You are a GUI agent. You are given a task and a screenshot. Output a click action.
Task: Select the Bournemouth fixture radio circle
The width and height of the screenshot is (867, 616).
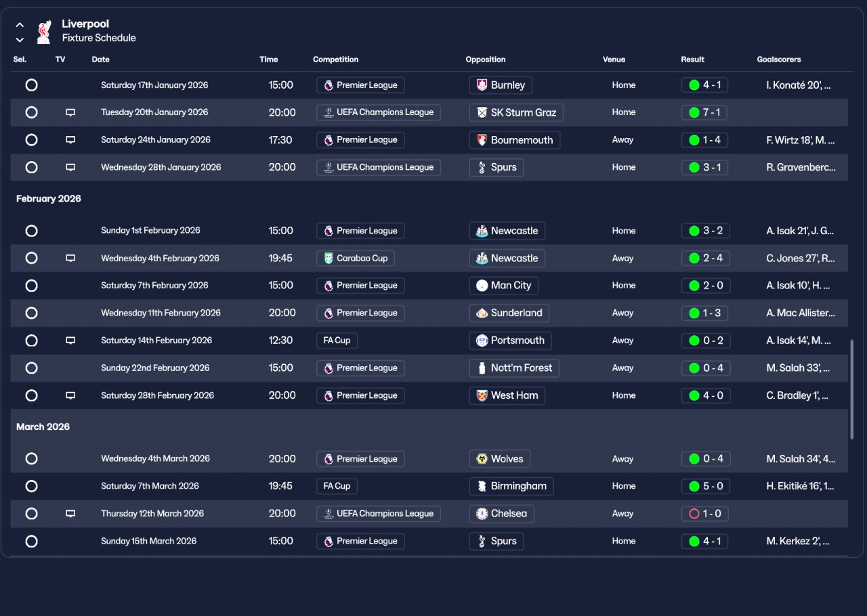(31, 140)
